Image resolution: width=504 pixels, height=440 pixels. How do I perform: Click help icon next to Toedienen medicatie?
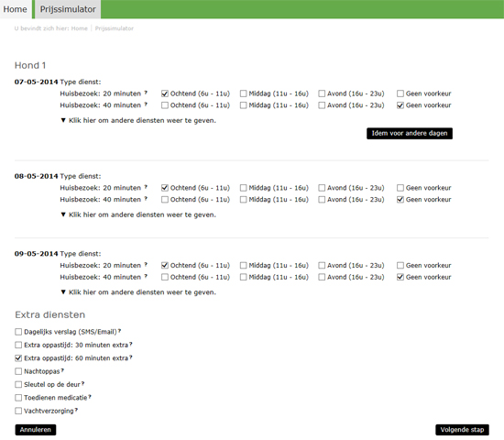pyautogui.click(x=90, y=397)
